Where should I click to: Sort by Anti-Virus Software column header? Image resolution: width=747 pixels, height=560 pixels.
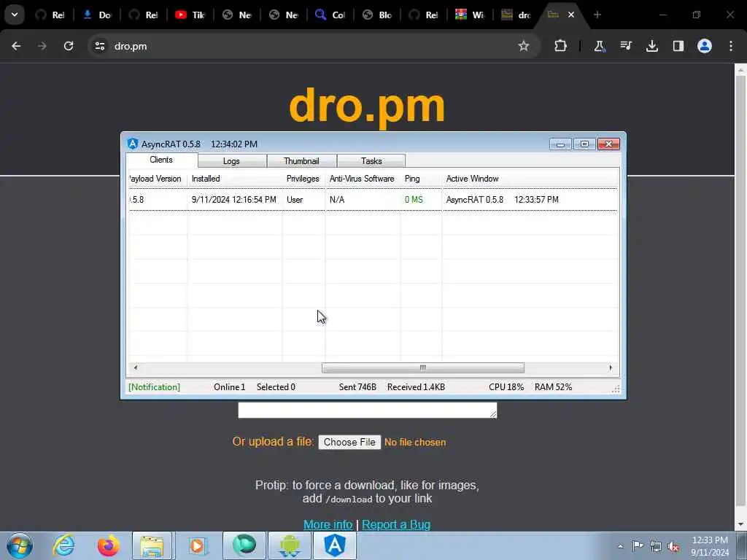pos(363,179)
